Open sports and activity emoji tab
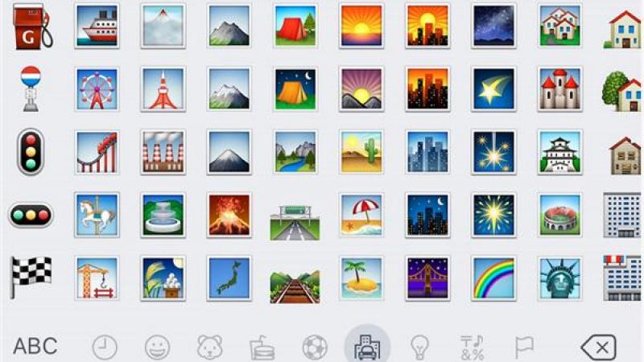The width and height of the screenshot is (644, 362). point(315,348)
